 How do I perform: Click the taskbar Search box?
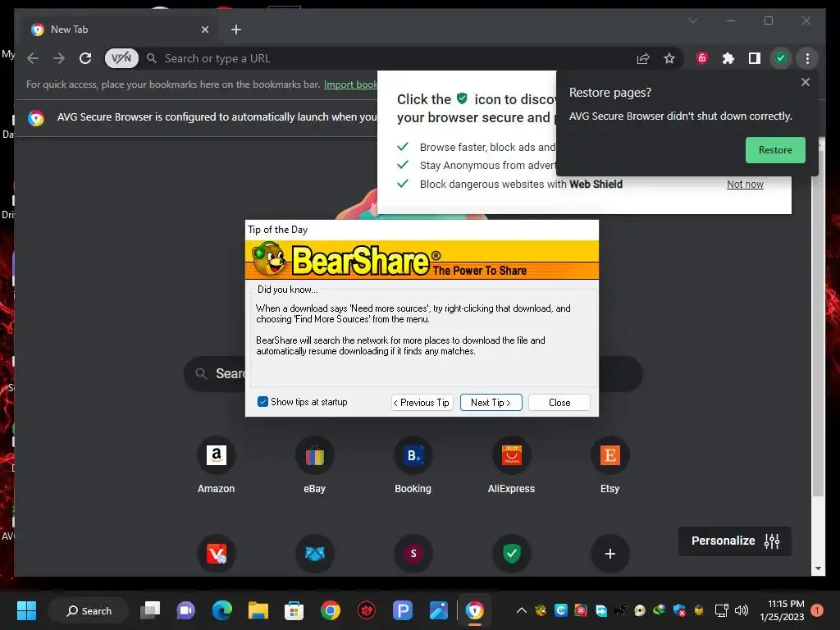pyautogui.click(x=89, y=610)
